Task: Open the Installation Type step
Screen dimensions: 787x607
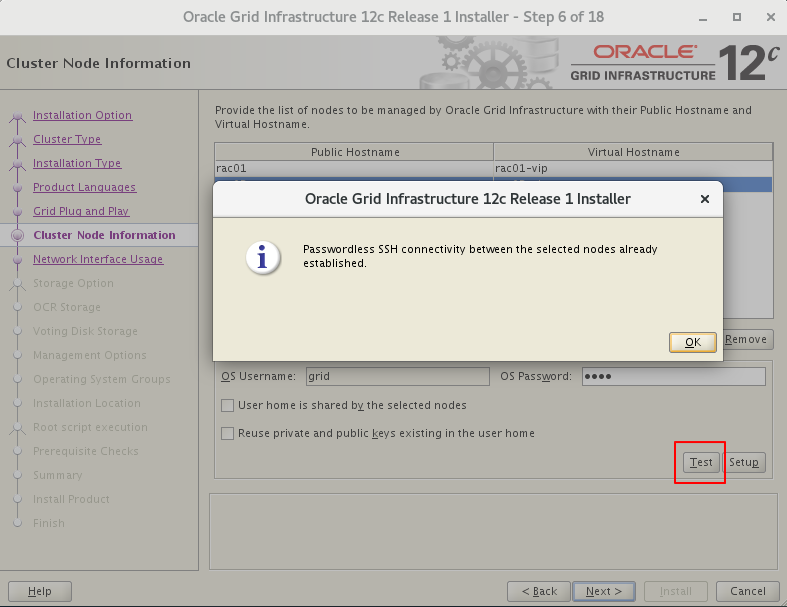Action: [77, 163]
